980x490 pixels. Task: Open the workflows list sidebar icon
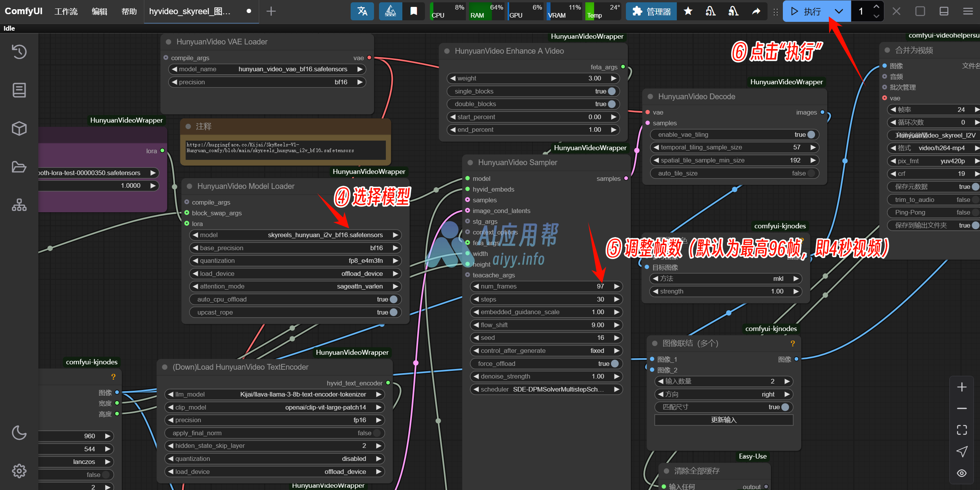click(19, 90)
